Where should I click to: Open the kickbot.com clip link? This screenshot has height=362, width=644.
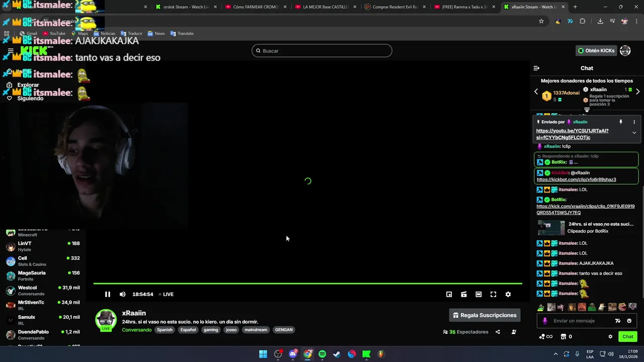tap(576, 179)
